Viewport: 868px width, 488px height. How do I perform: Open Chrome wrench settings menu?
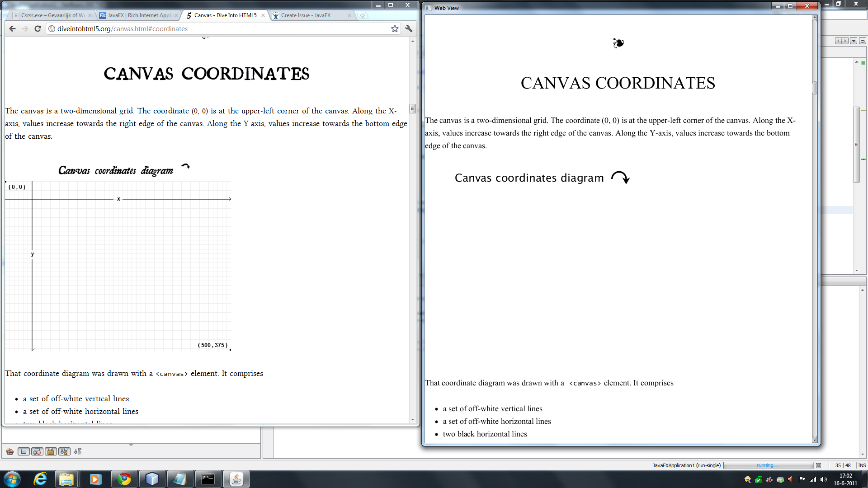tap(409, 28)
